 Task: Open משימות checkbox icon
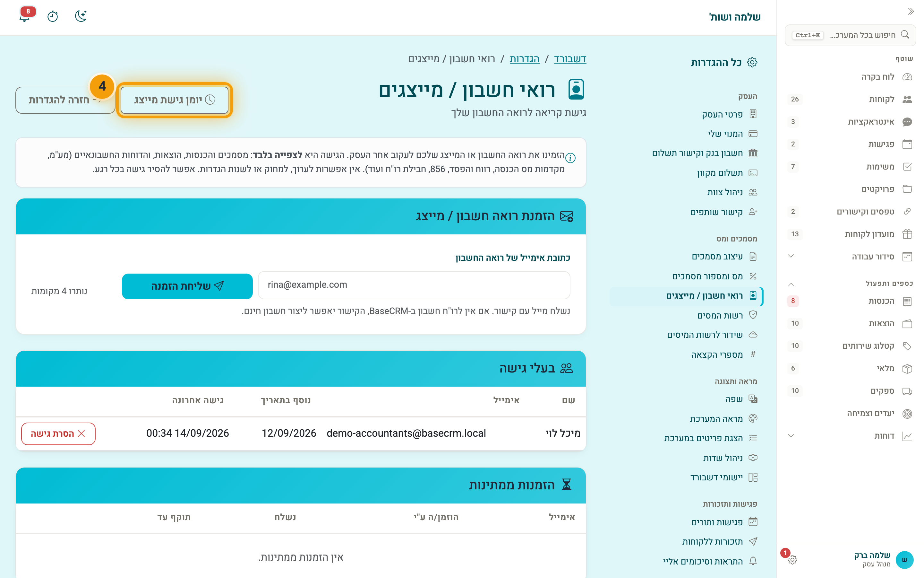click(x=907, y=167)
